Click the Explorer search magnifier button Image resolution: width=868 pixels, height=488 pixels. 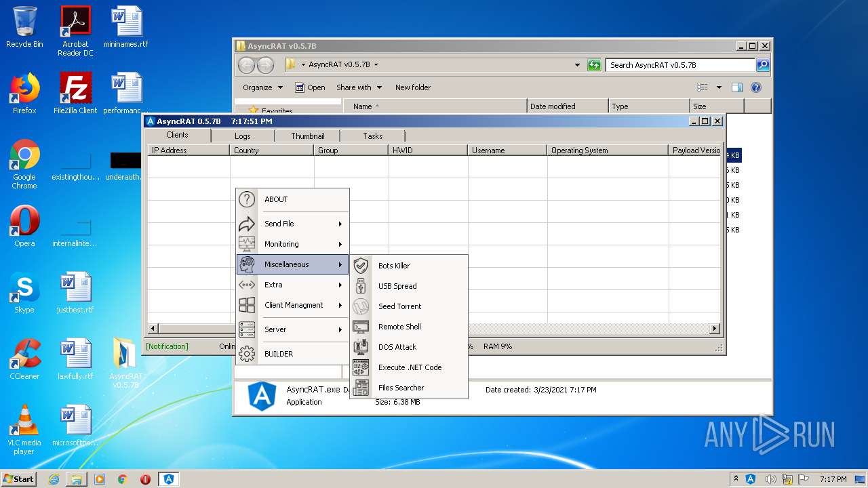(x=763, y=65)
